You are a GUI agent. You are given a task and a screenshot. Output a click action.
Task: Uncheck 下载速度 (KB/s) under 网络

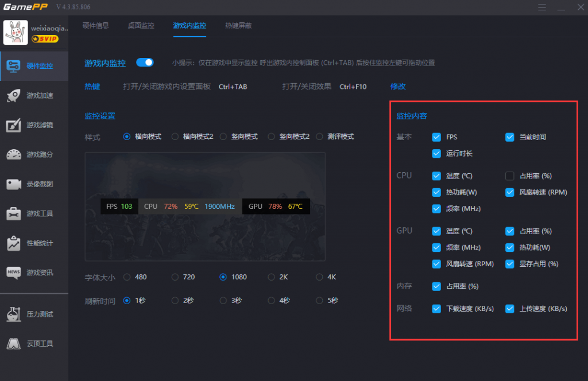tap(436, 309)
